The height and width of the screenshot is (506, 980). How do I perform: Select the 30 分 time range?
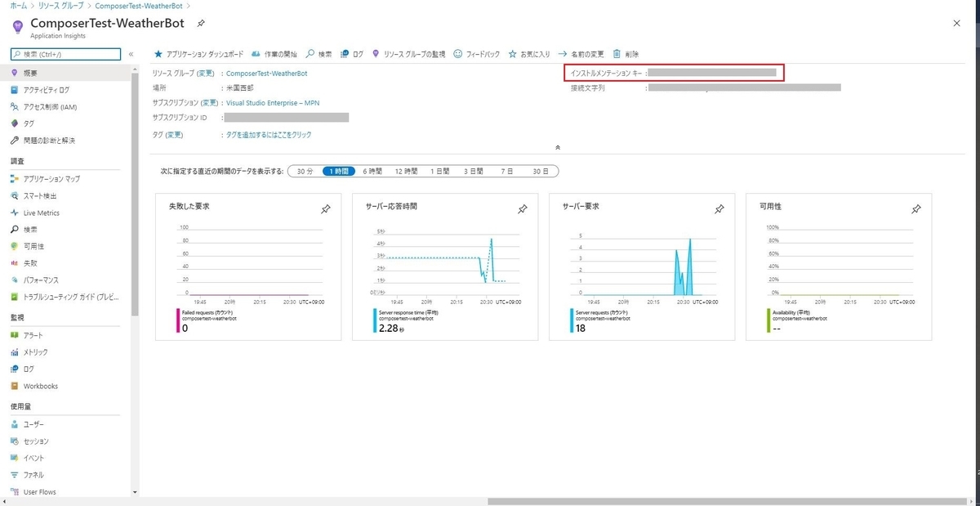tap(305, 172)
